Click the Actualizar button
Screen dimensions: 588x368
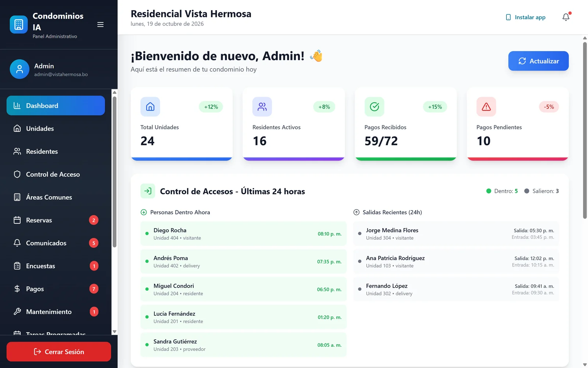coord(538,61)
